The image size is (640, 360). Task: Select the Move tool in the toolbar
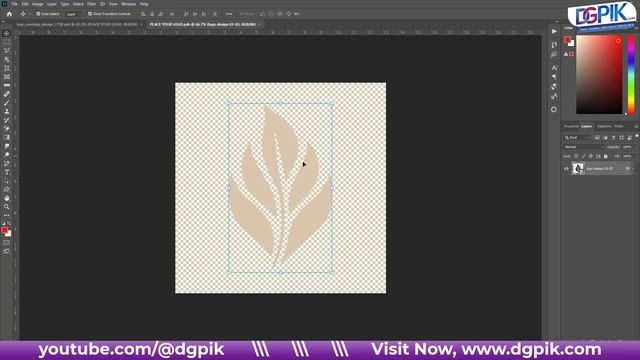[7, 33]
